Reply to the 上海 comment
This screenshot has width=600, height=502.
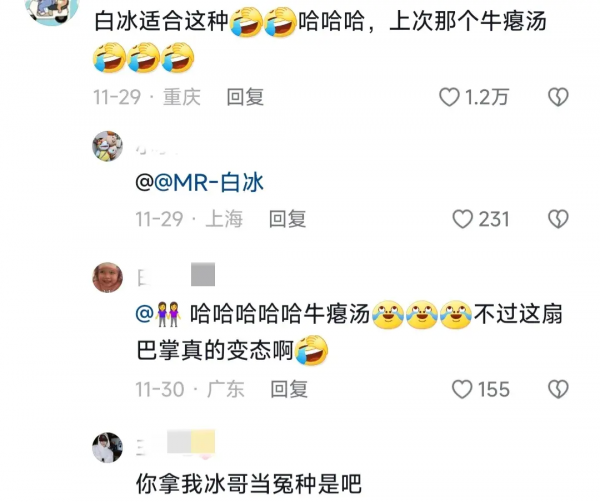287,219
